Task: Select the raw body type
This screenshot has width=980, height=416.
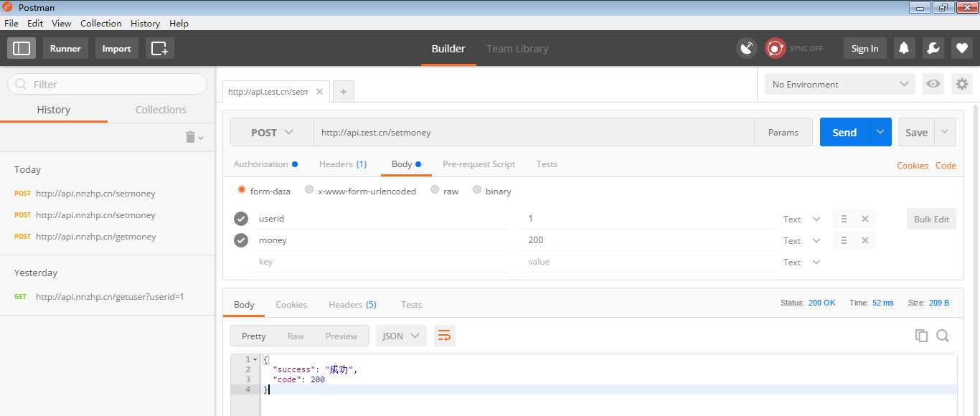Action: (x=435, y=190)
